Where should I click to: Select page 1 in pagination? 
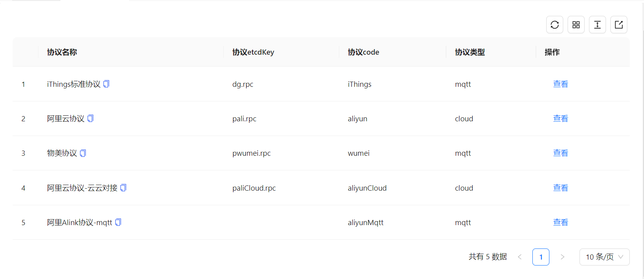(541, 257)
